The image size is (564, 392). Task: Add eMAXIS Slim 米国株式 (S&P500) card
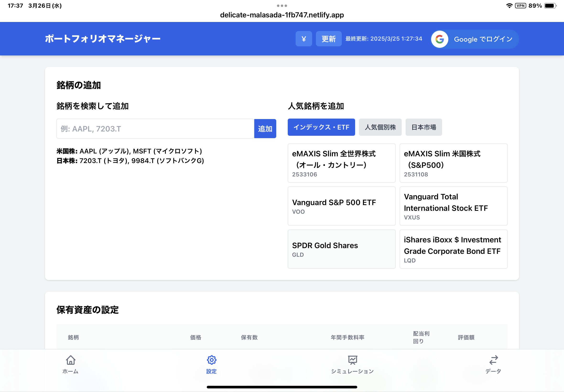453,163
